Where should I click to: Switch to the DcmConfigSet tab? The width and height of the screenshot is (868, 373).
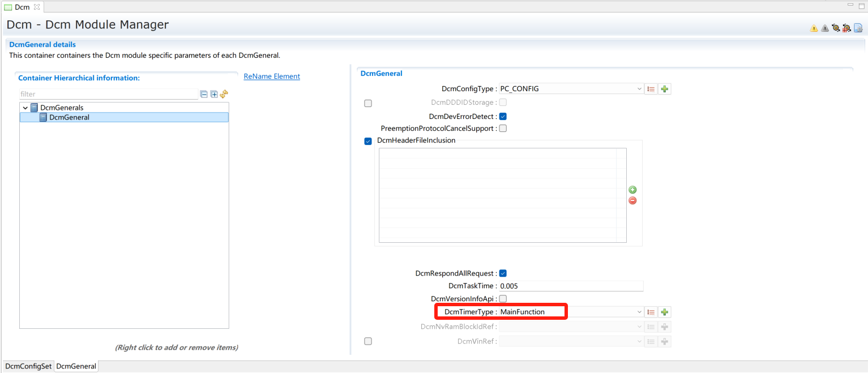tap(28, 366)
